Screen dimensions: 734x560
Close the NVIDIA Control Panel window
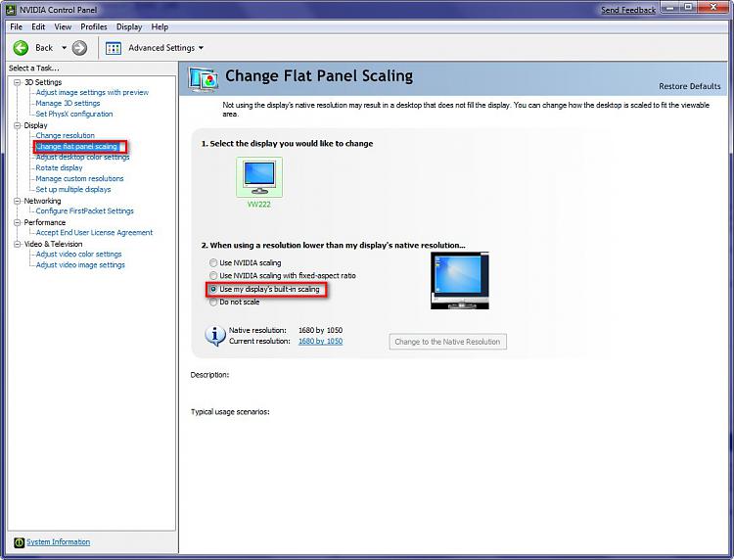[713, 8]
